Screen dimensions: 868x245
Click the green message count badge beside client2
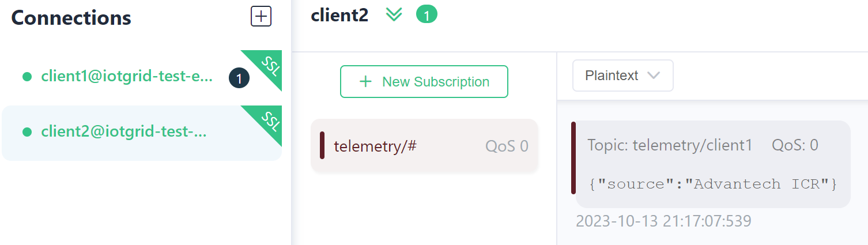[427, 16]
